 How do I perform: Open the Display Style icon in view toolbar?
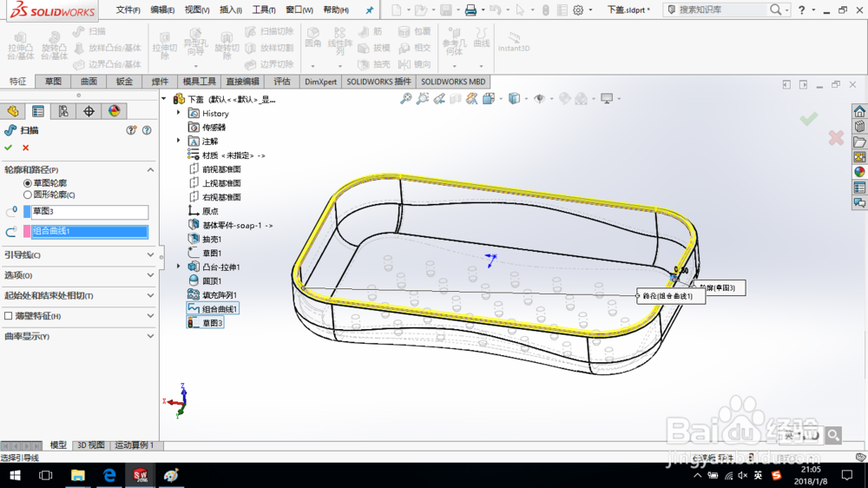coord(514,99)
